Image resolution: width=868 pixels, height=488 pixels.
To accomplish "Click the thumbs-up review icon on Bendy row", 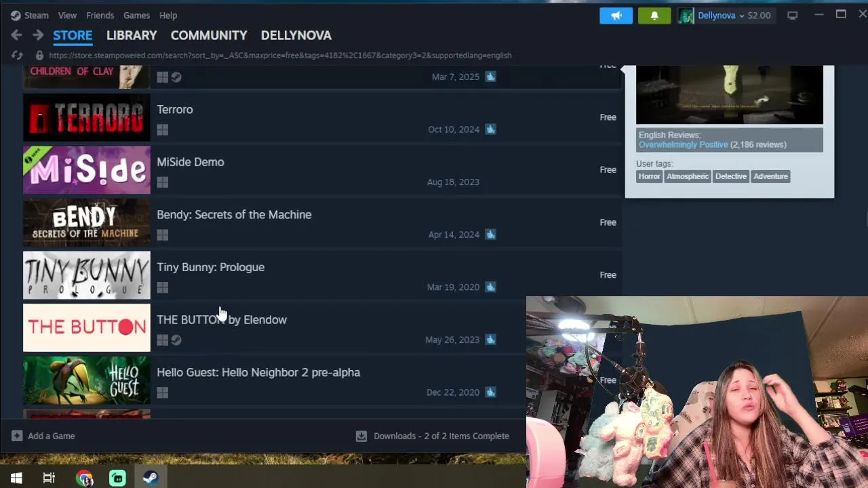I will click(490, 235).
